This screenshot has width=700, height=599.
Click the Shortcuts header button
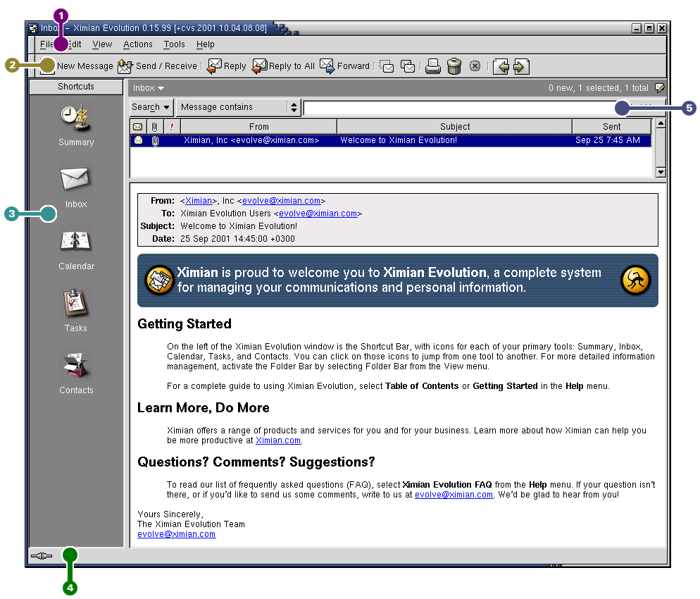click(76, 87)
